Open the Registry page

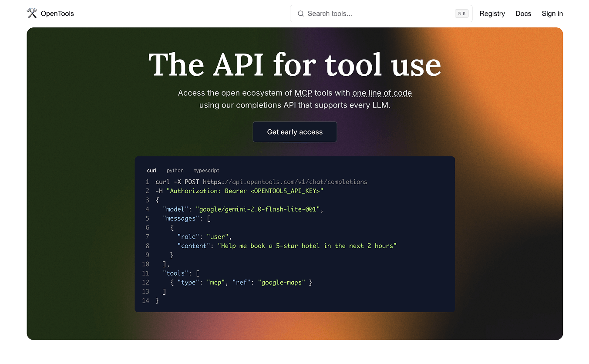tap(492, 13)
